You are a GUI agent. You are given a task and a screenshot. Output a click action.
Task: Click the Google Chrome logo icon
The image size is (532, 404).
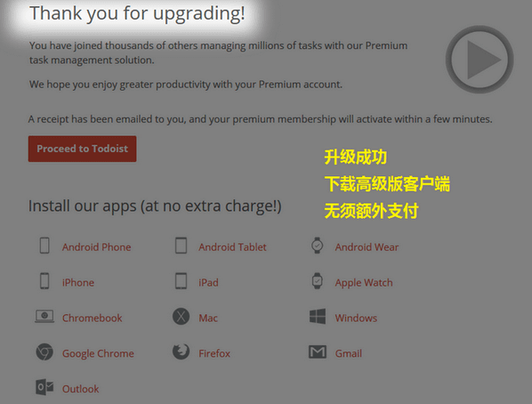44,351
